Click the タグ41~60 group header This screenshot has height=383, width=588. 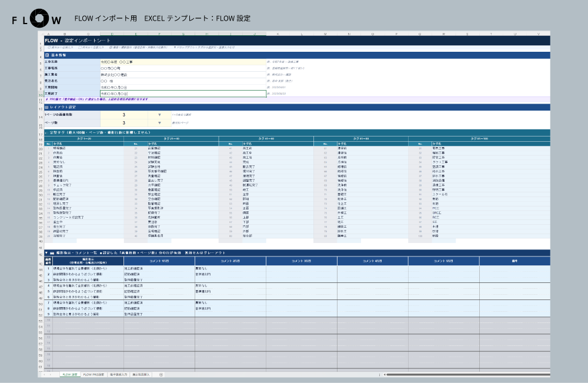point(266,139)
